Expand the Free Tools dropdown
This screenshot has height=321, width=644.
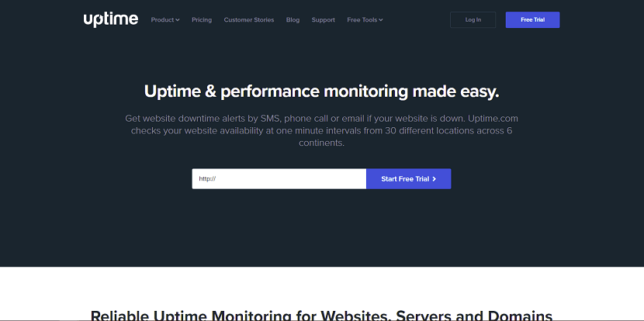click(x=365, y=19)
